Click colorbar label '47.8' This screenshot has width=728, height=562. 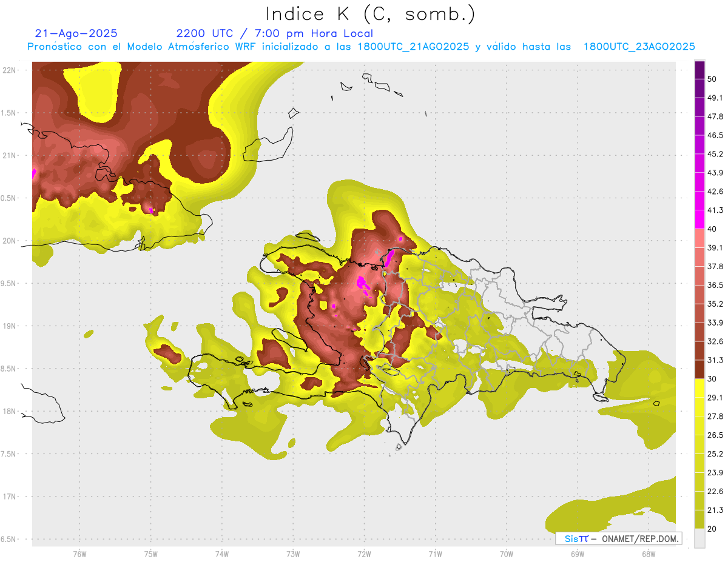(x=715, y=116)
